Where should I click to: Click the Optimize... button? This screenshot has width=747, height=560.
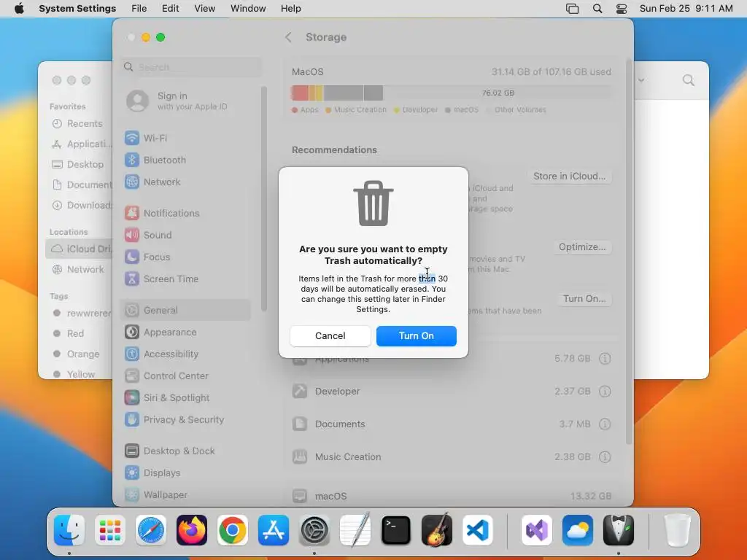(582, 246)
